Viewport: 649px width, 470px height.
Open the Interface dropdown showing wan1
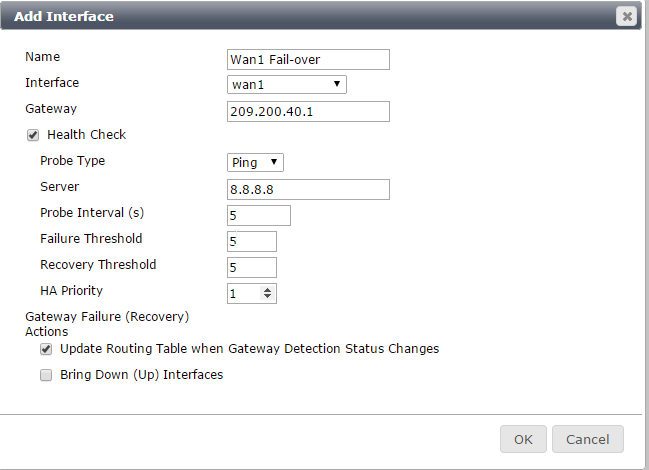(287, 84)
